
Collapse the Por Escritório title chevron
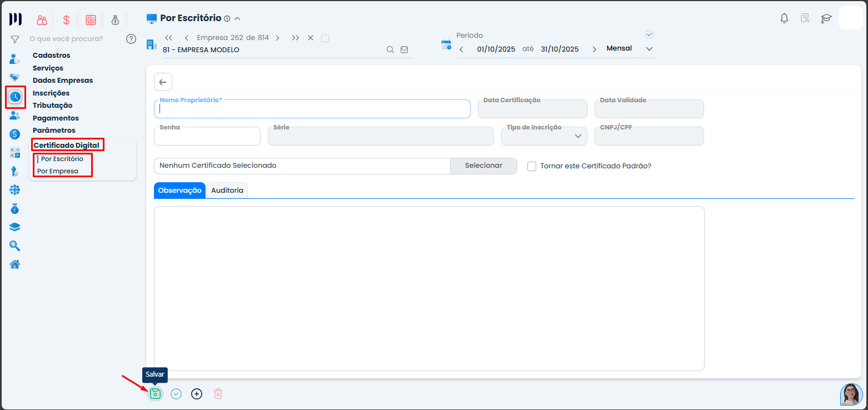(237, 18)
